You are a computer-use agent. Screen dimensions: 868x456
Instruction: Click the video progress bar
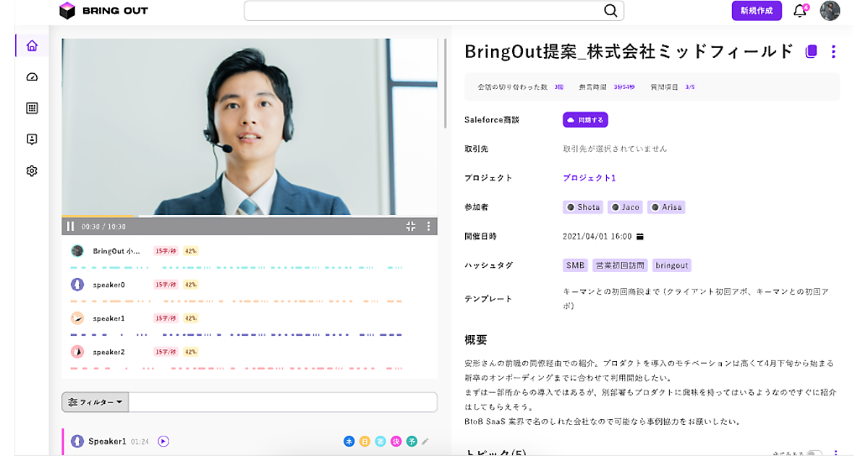[x=250, y=216]
